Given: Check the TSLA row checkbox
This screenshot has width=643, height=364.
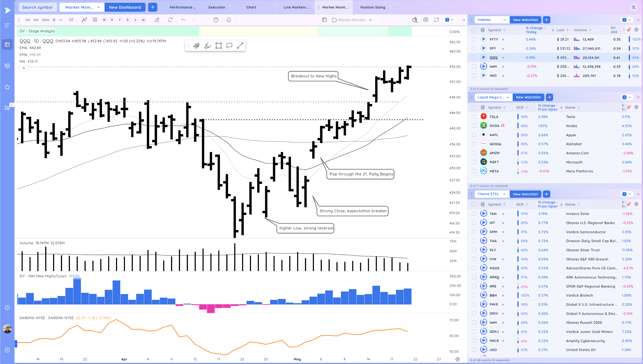Looking at the screenshot, I should point(474,117).
